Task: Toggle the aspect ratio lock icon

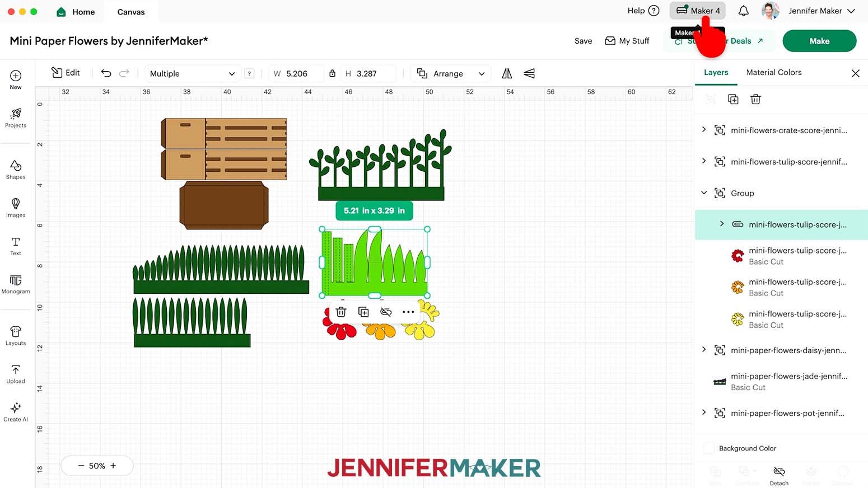Action: [332, 73]
